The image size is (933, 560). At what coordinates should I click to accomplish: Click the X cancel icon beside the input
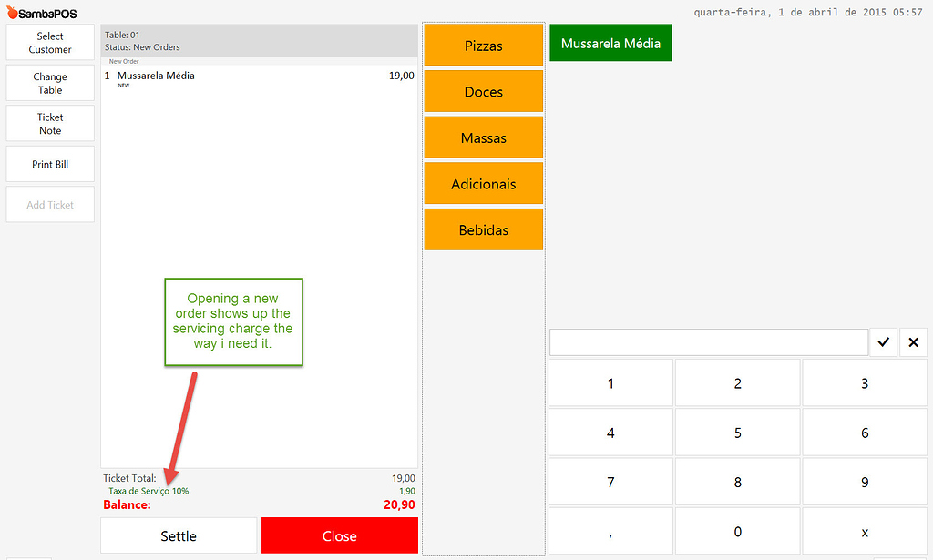pos(913,341)
